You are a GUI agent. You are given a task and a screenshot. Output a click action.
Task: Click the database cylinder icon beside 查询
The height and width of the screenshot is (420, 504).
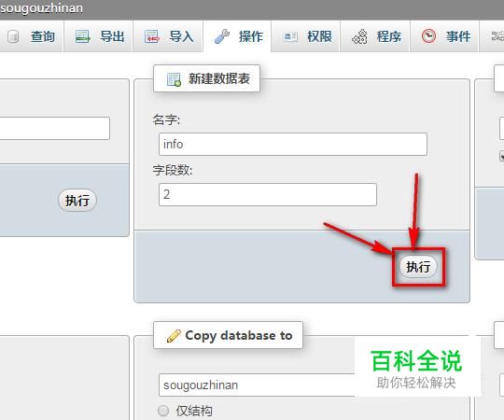[13, 36]
